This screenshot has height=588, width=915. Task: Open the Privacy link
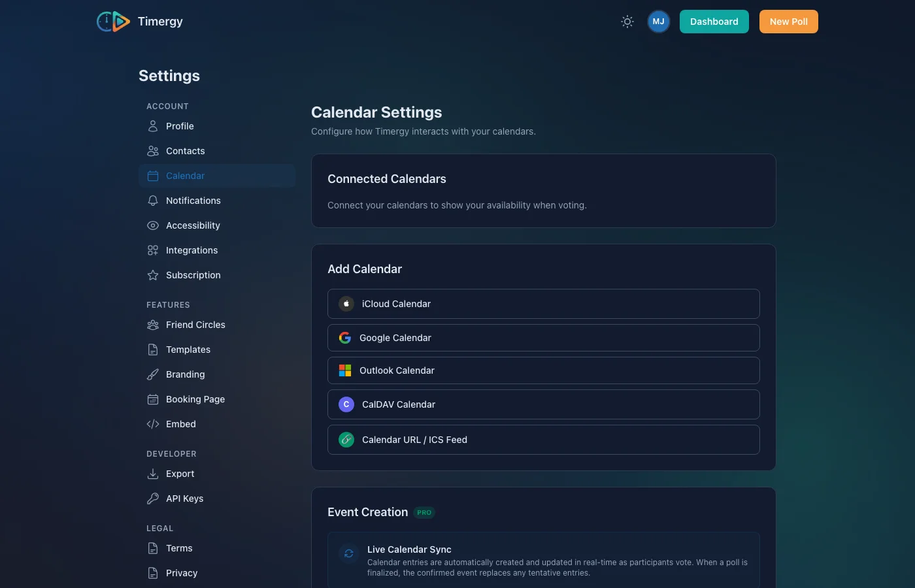tap(217, 573)
